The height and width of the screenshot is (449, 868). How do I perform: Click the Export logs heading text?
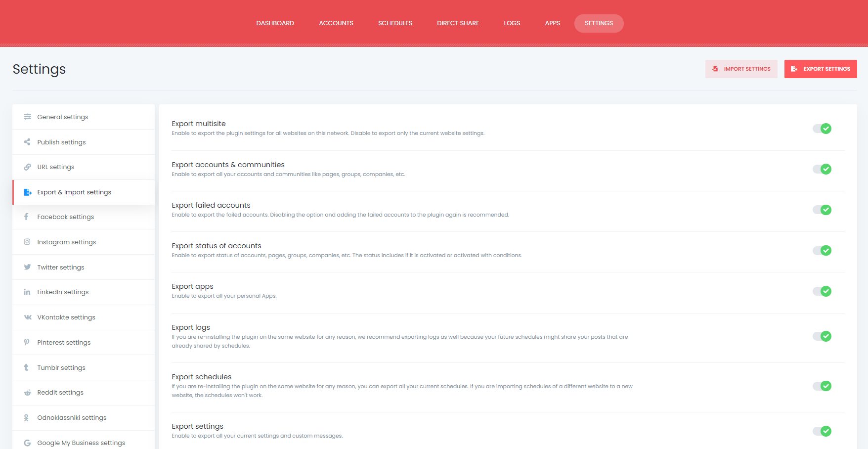click(191, 327)
